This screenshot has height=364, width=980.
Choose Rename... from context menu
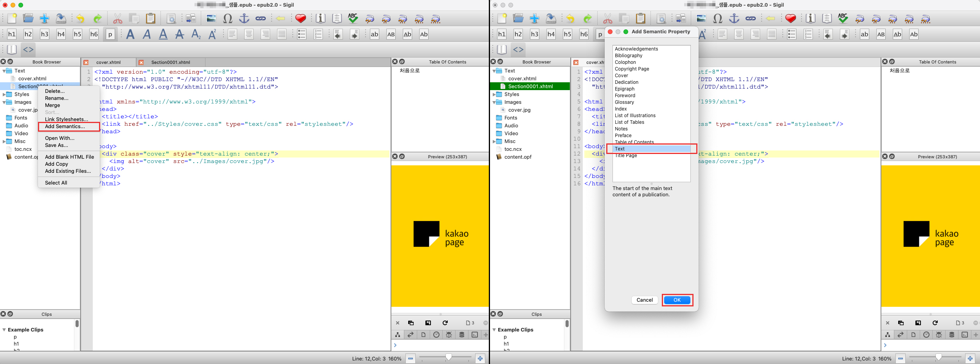[x=68, y=98]
